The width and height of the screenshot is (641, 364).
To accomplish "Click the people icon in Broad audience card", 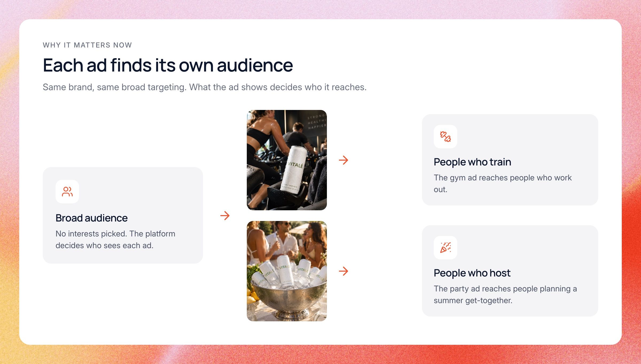I will coord(67,192).
